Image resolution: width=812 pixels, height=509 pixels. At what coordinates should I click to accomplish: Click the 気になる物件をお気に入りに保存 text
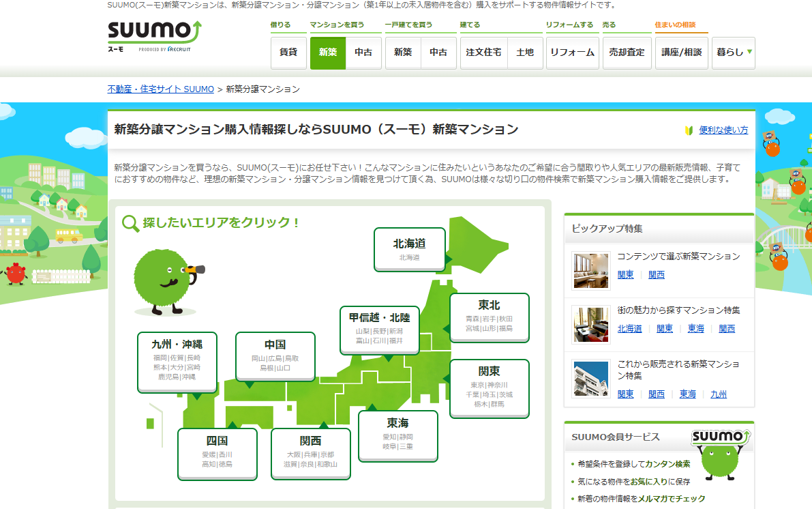click(634, 482)
